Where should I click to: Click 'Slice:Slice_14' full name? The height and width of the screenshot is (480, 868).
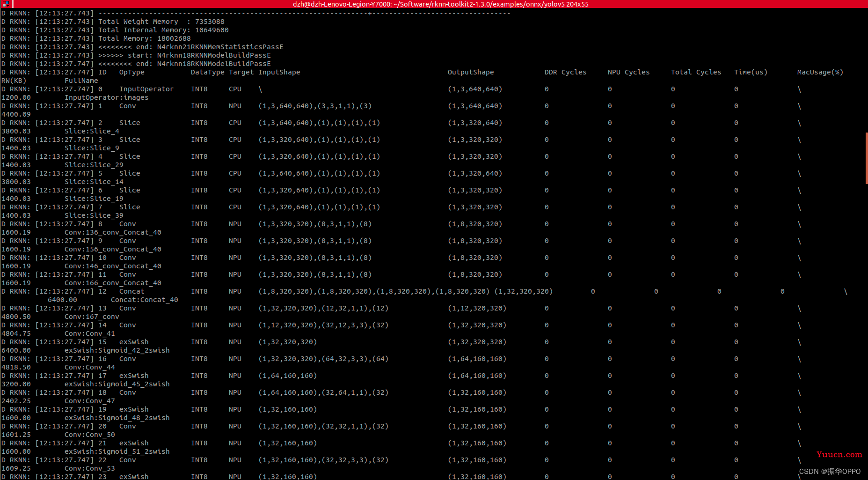point(94,182)
